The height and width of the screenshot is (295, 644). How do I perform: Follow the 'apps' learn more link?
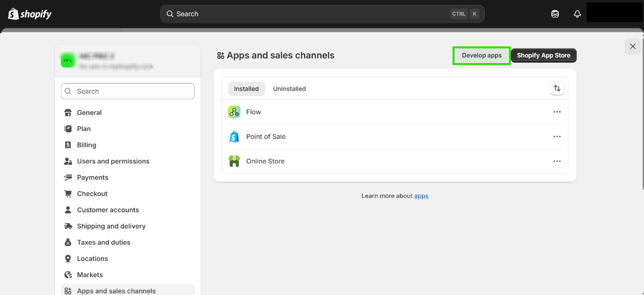pyautogui.click(x=421, y=196)
